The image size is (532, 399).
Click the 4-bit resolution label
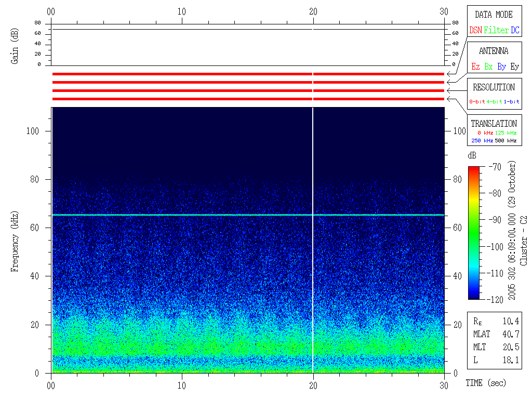coord(495,102)
